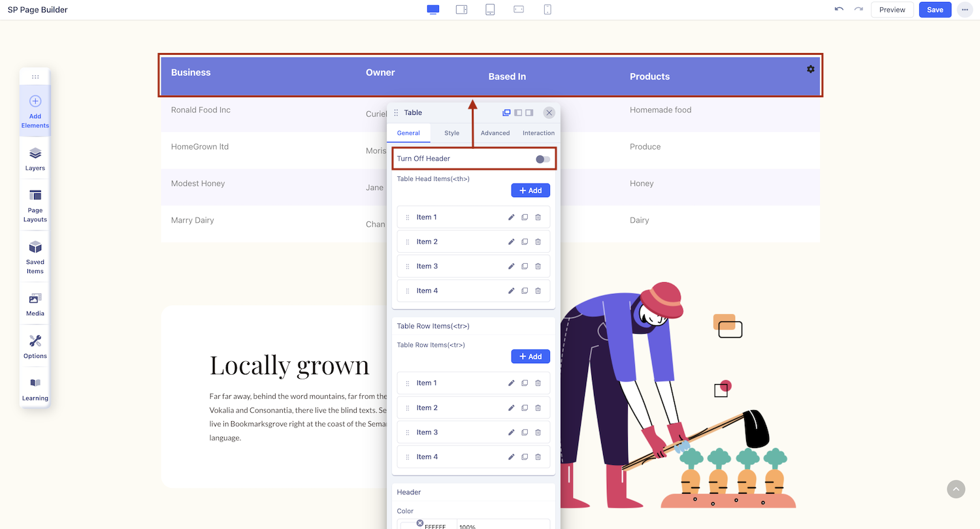Close the Table settings panel
This screenshot has height=529, width=980.
coord(549,112)
